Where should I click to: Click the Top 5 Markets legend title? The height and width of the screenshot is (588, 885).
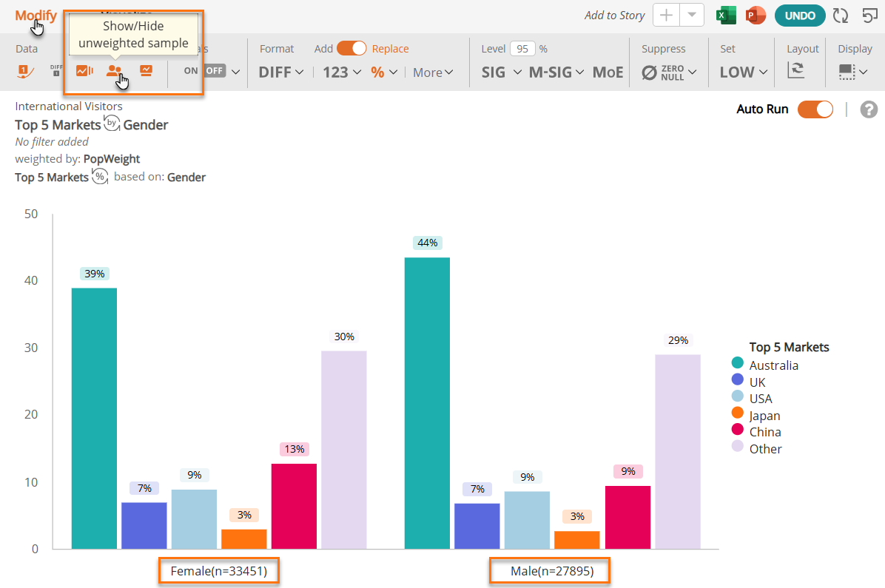click(789, 347)
